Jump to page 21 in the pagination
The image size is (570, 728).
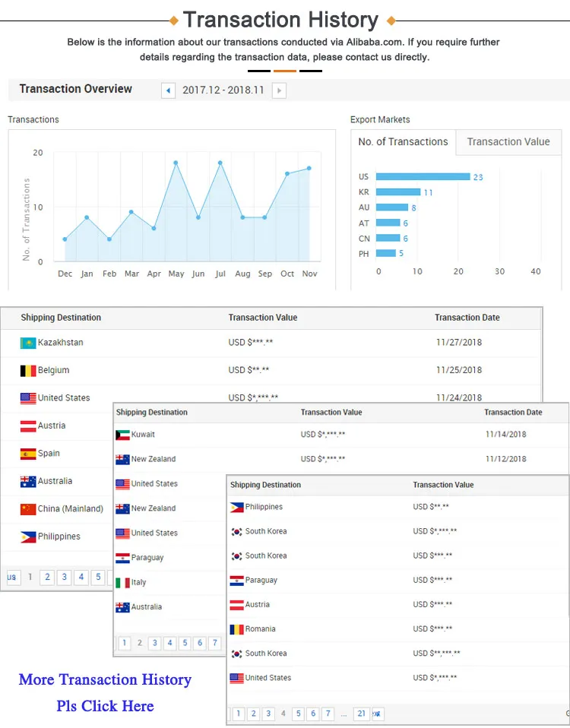(362, 714)
